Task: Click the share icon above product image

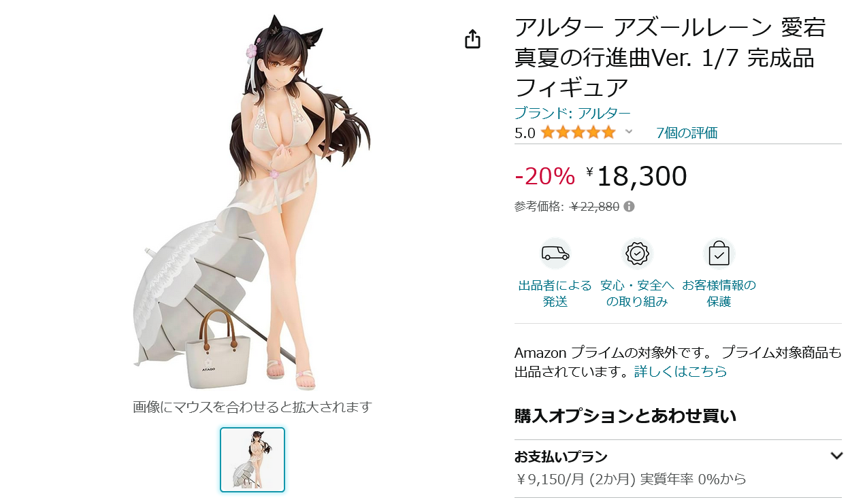Action: point(472,39)
